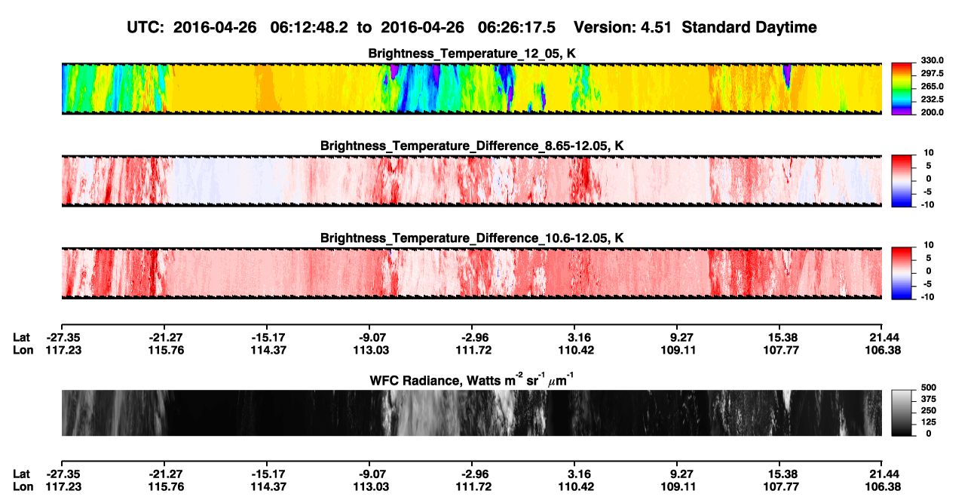This screenshot has width=980, height=503.
Task: Click the 'Lat' label of the bottom axis
Action: (22, 474)
